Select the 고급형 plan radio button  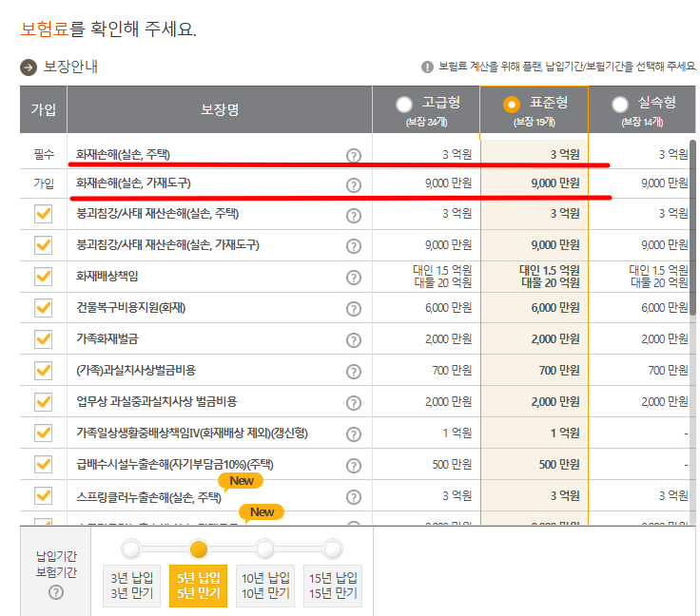pos(404,105)
